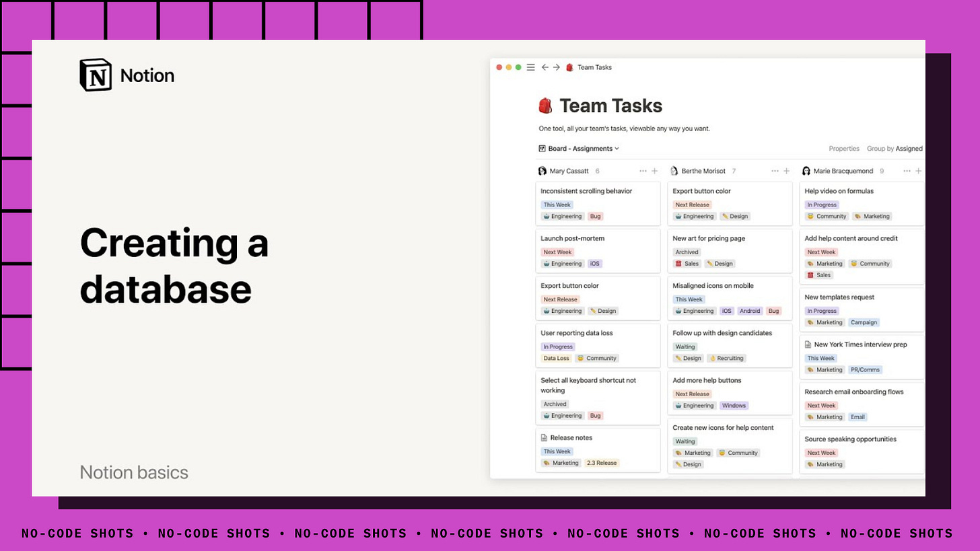Screen dimensions: 980x551
Task: Click page icon on New York Times card
Action: pos(808,344)
